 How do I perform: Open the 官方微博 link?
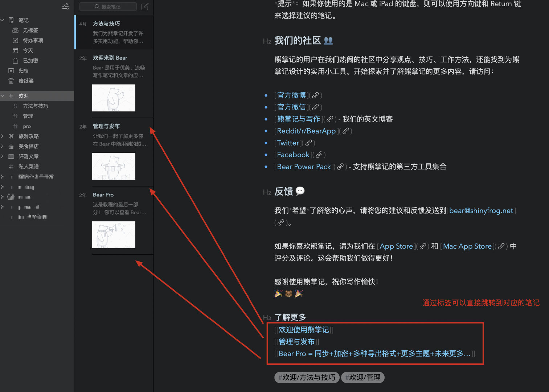[291, 95]
